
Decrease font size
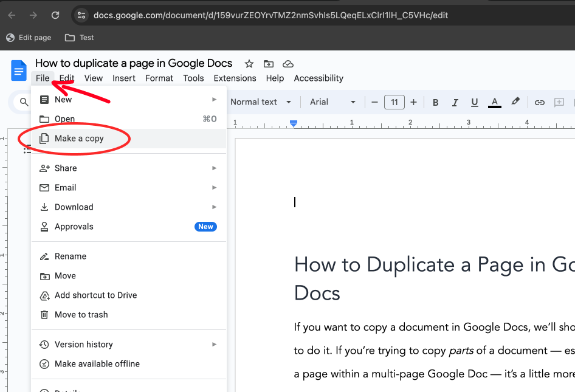374,102
